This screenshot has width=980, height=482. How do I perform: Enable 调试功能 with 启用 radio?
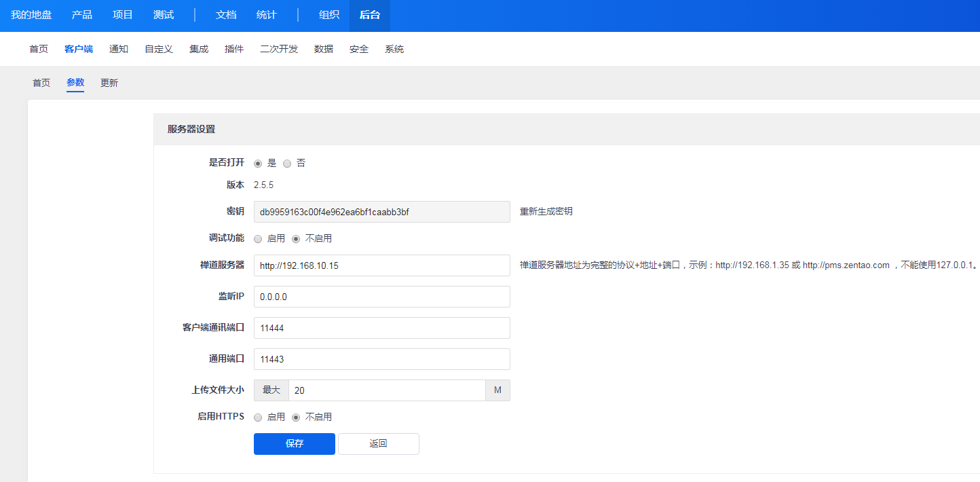[x=258, y=239]
